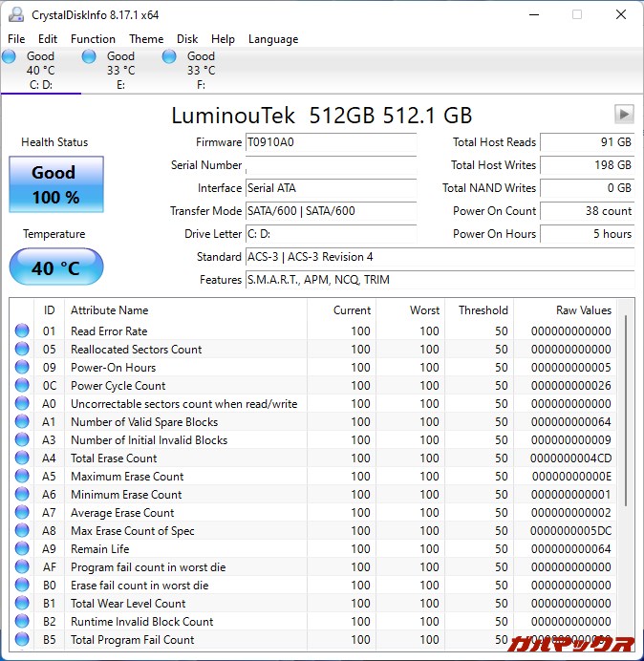Click blue orb of the F: drive
This screenshot has height=661, width=644.
pyautogui.click(x=170, y=57)
